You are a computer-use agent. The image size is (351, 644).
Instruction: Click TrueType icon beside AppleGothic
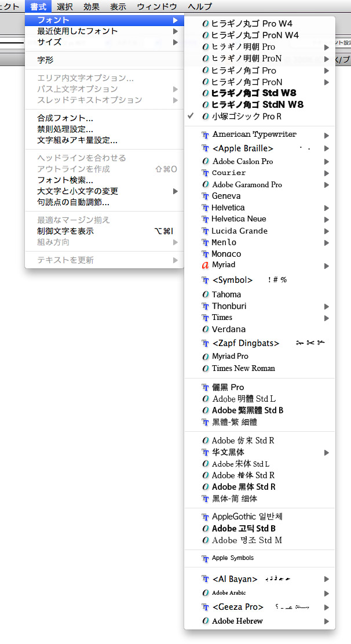pos(206,517)
